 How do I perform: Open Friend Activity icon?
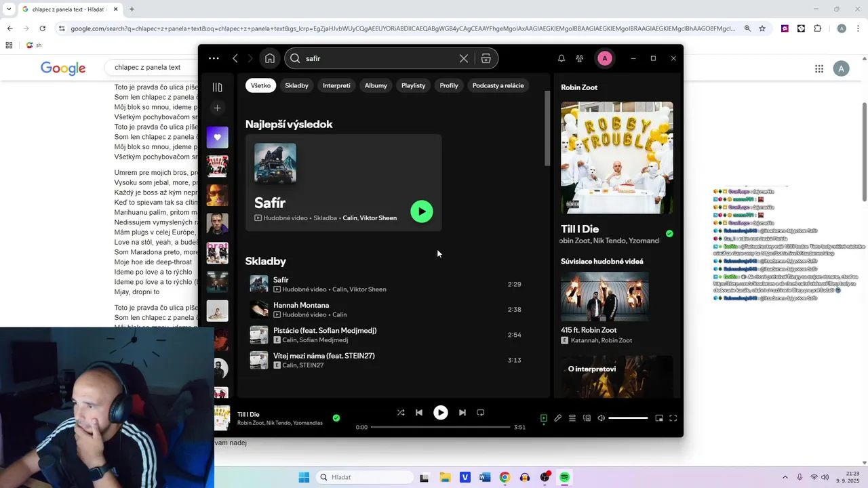[x=579, y=58]
